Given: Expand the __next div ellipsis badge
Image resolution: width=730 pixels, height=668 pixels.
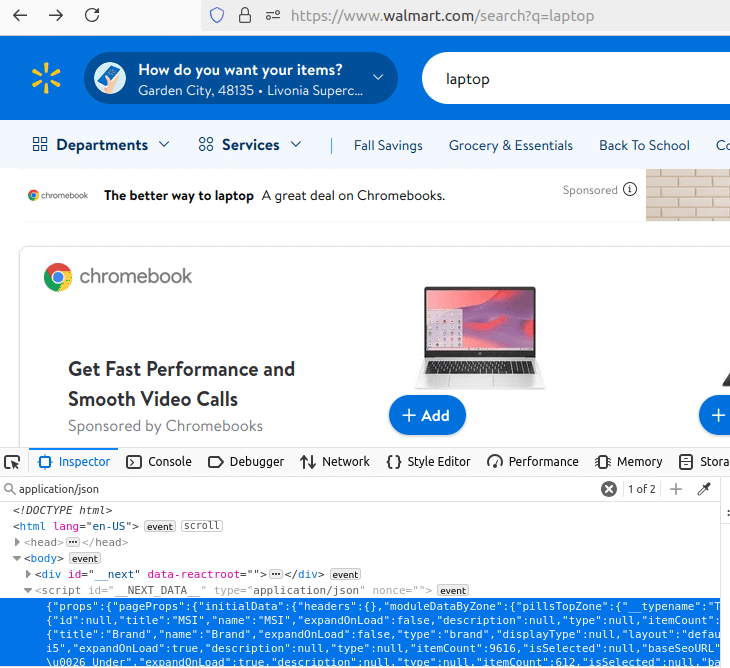Looking at the screenshot, I should (x=276, y=574).
